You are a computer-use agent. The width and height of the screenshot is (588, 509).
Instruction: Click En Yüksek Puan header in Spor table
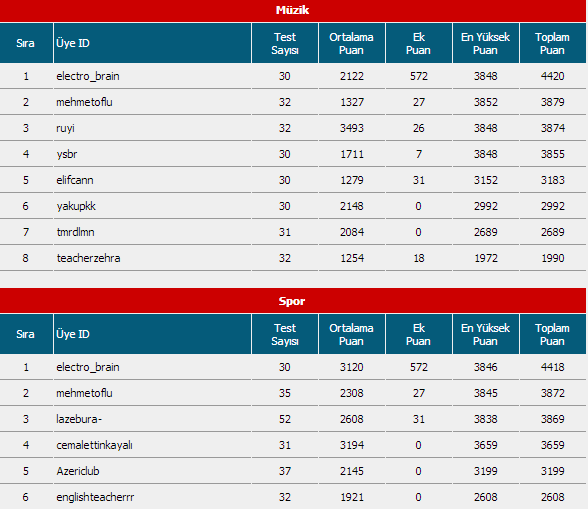[x=486, y=334]
